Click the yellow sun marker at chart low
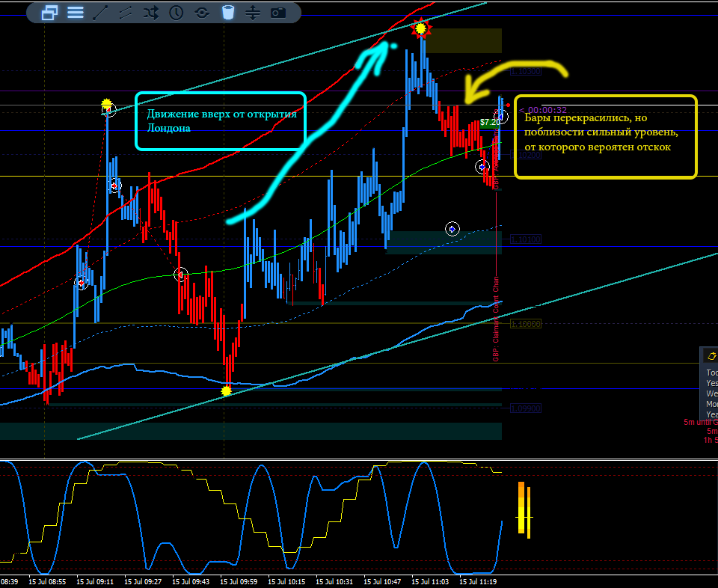Viewport: 718px width, 588px height. pyautogui.click(x=226, y=391)
